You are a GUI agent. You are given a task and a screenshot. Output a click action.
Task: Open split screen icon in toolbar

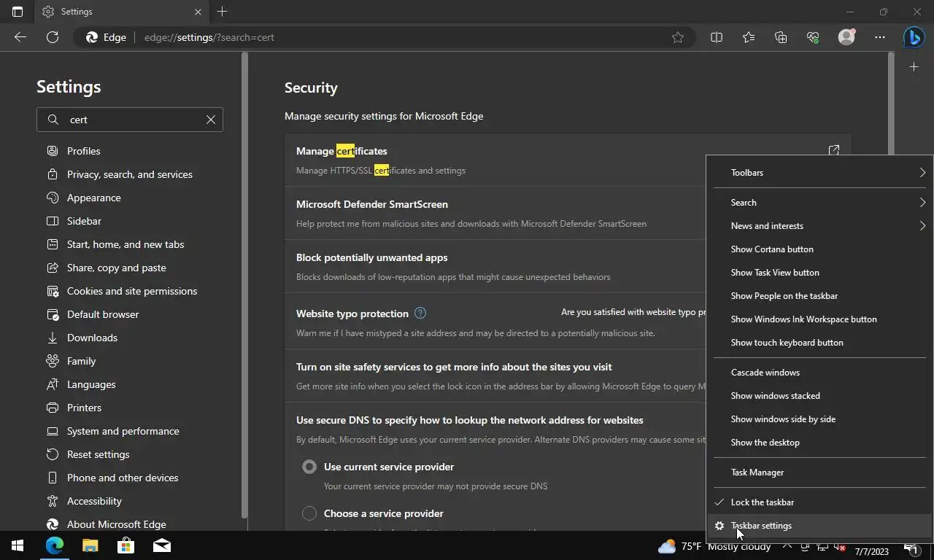(x=717, y=37)
